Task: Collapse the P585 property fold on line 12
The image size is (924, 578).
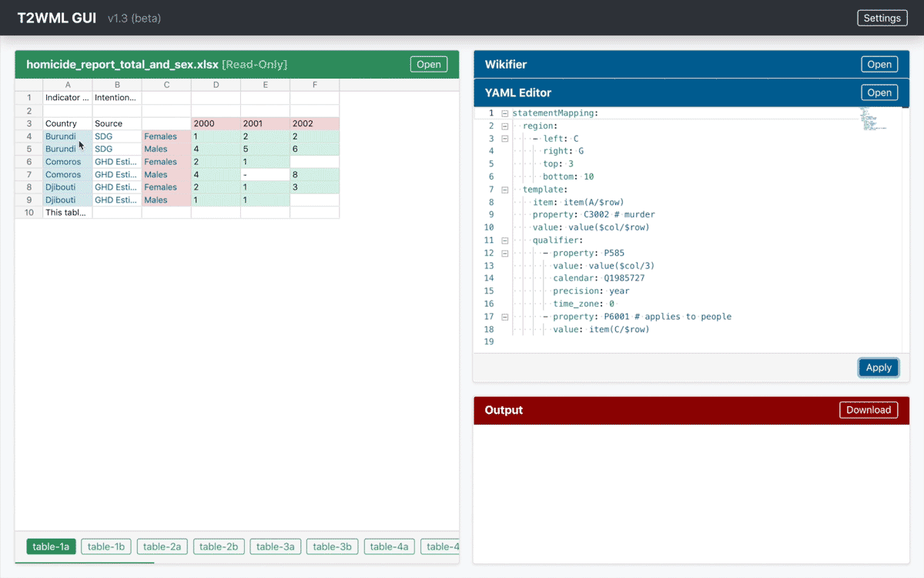Action: 504,253
